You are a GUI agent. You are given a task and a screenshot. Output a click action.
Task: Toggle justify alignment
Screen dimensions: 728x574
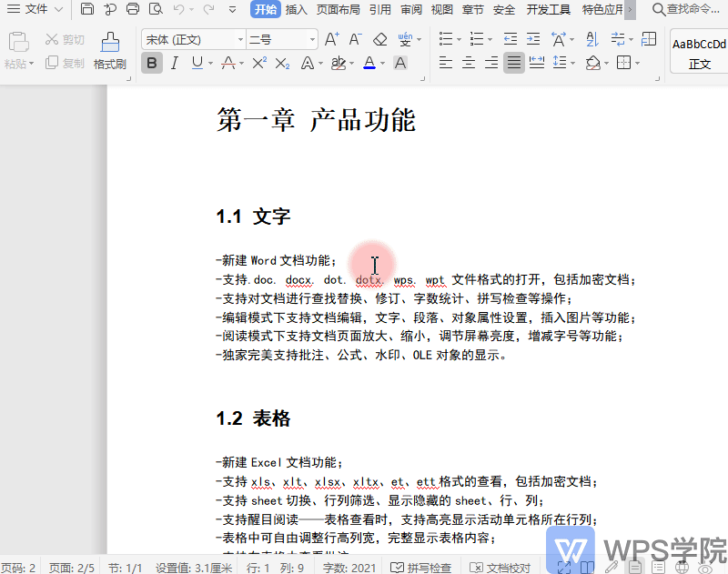(x=514, y=63)
